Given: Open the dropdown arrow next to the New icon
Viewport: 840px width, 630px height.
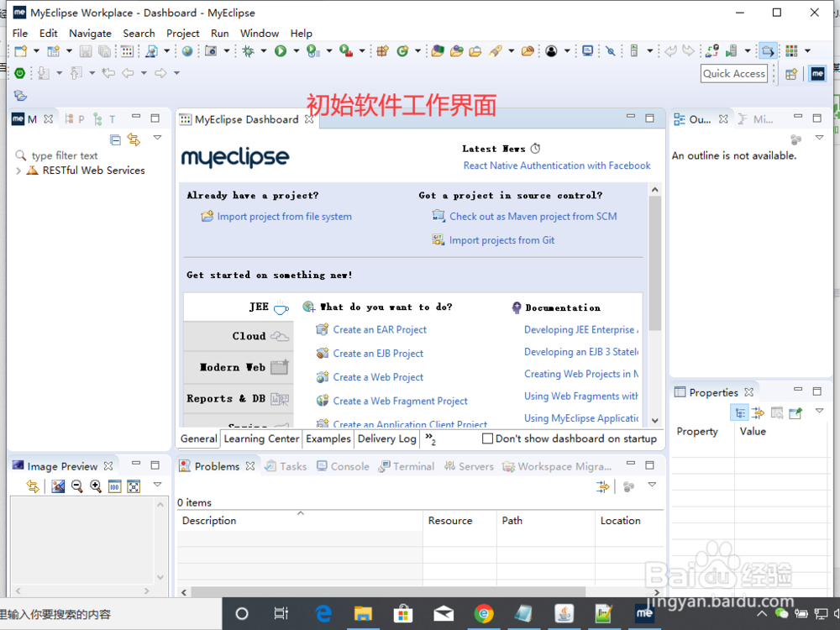Looking at the screenshot, I should coord(36,51).
